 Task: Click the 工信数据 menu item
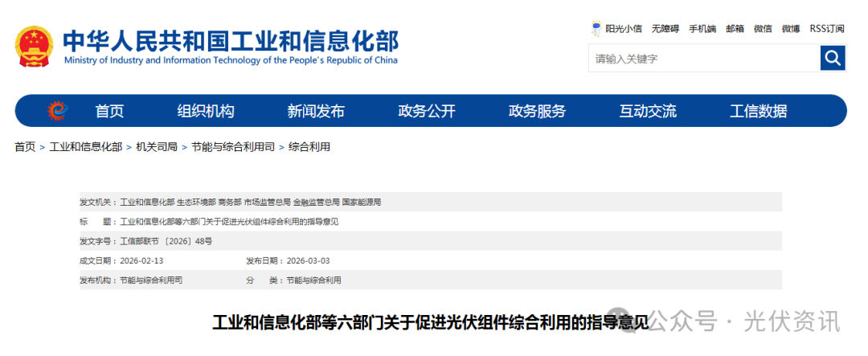point(758,111)
